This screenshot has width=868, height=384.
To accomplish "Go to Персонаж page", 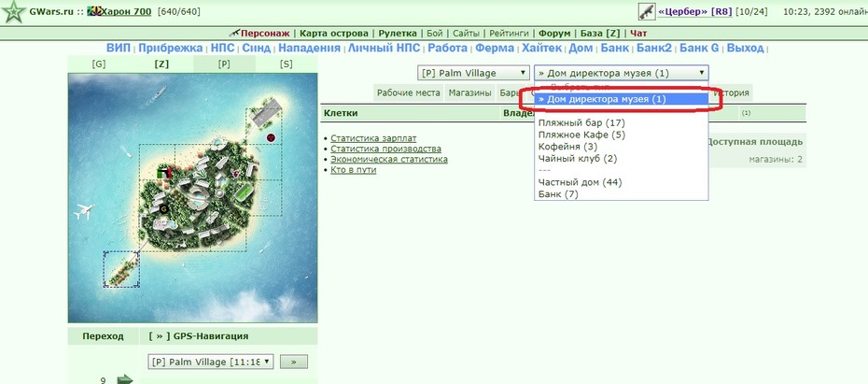I will (x=265, y=34).
